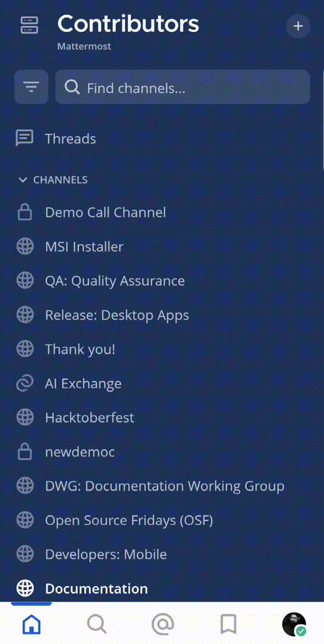The width and height of the screenshot is (324, 644).
Task: Open the Mentions tab with @ icon
Action: coord(163,625)
